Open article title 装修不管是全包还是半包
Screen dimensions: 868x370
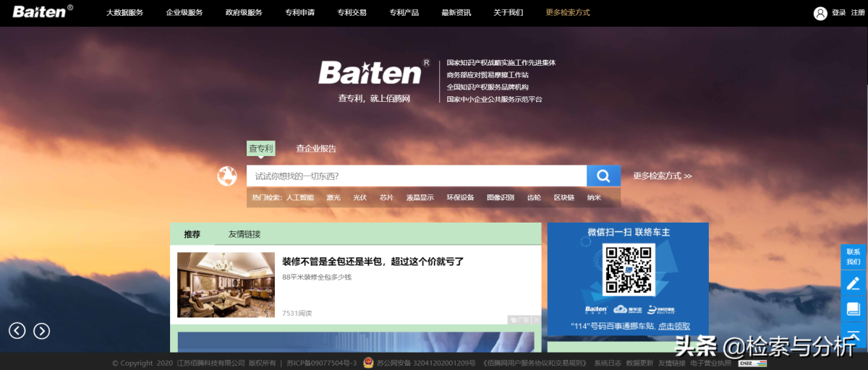[373, 262]
